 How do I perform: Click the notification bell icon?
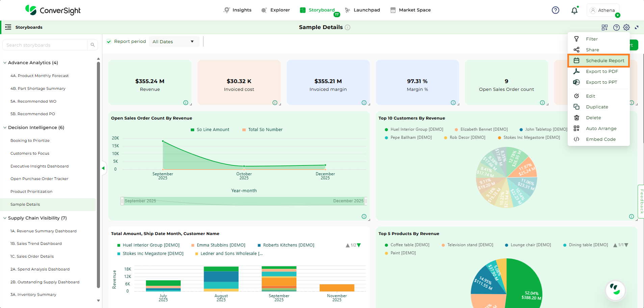coord(574,10)
